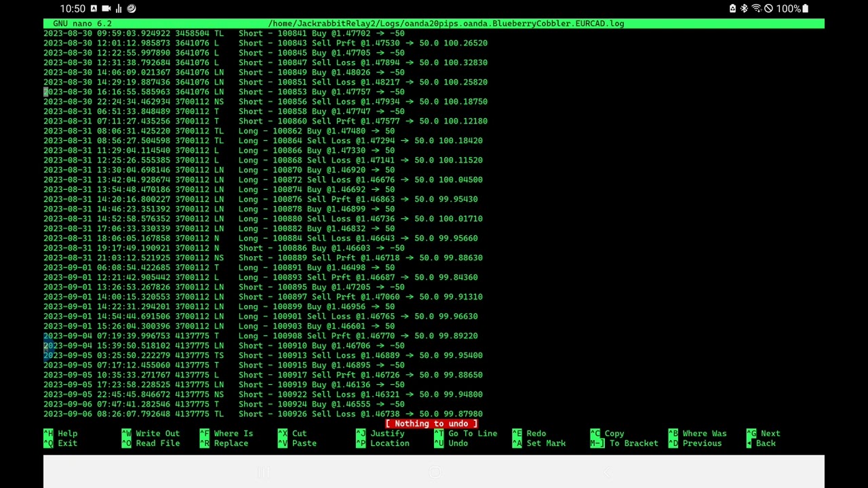Choose the Where Was shortcut
The image size is (868, 488).
point(697,433)
